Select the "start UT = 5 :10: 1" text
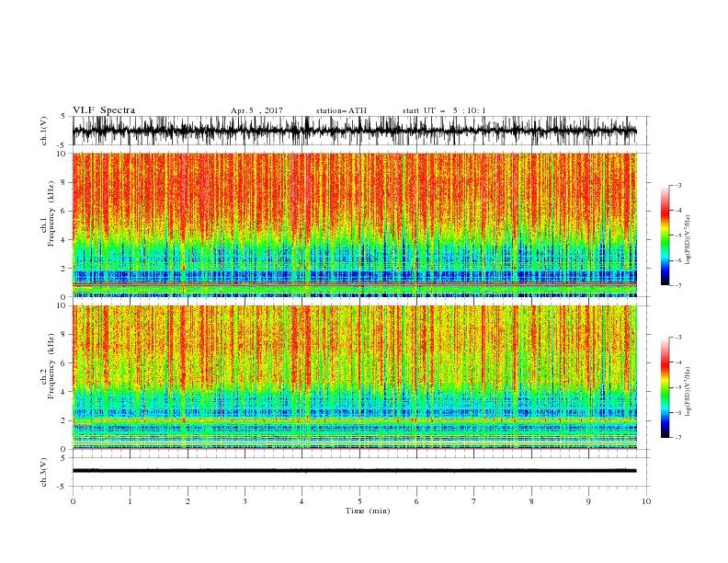The height and width of the screenshot is (563, 728). [444, 110]
